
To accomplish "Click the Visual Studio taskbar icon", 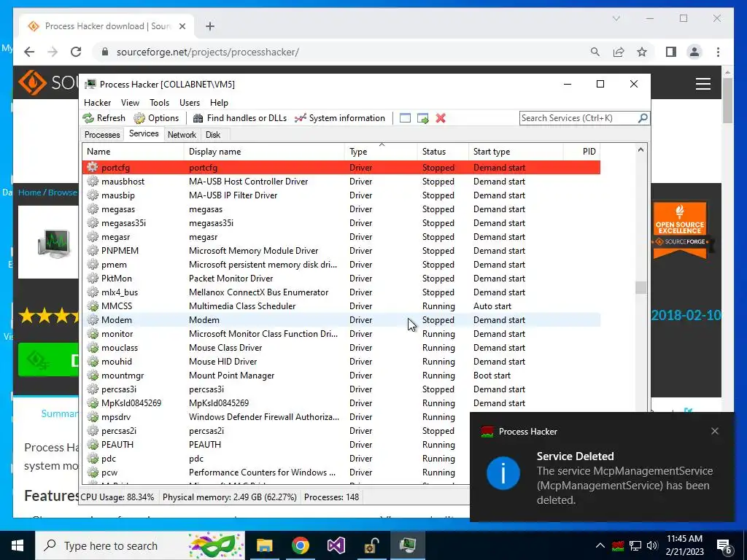I will click(x=336, y=545).
